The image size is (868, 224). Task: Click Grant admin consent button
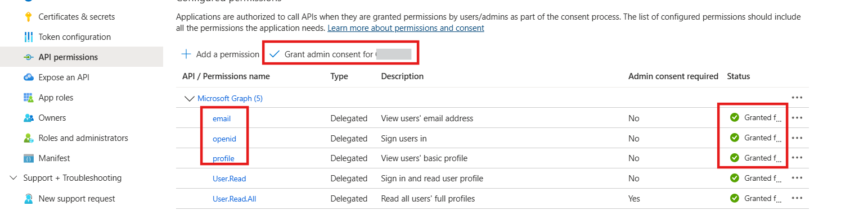pos(340,54)
